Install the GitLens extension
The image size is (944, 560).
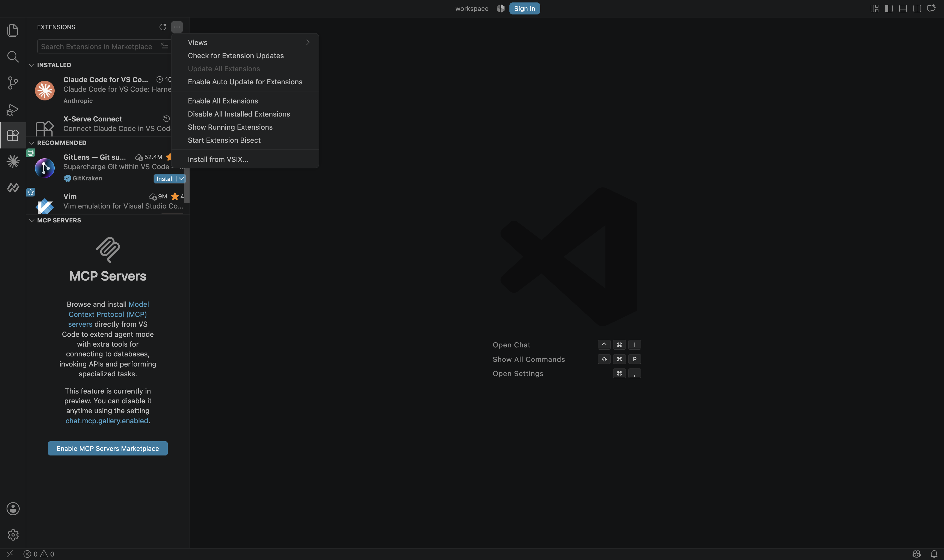[165, 178]
